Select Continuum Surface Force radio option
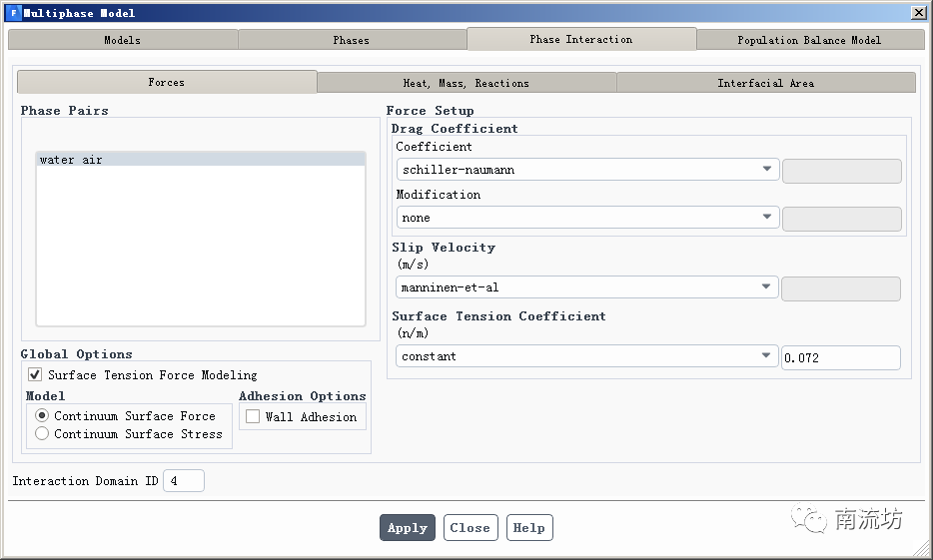933x560 pixels. pos(42,416)
